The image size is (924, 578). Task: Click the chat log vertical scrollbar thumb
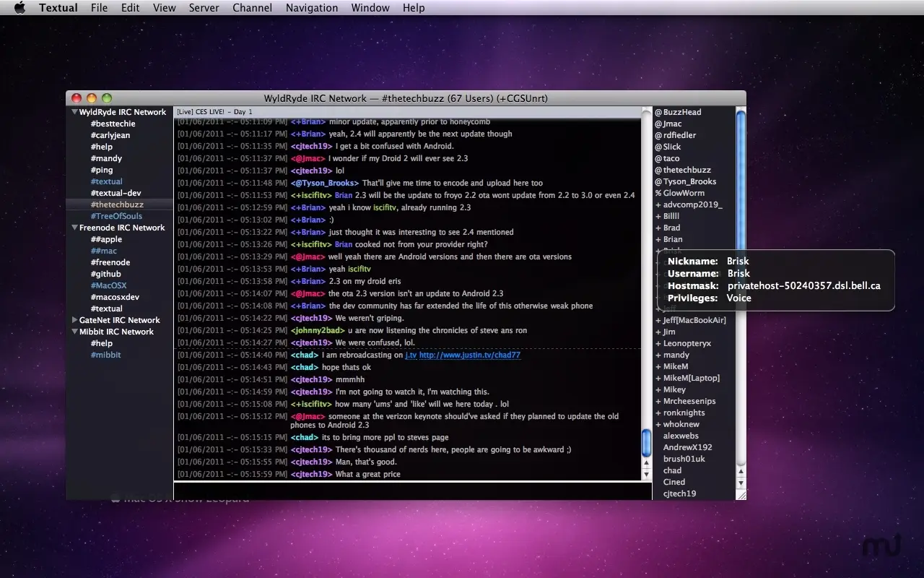coord(647,442)
